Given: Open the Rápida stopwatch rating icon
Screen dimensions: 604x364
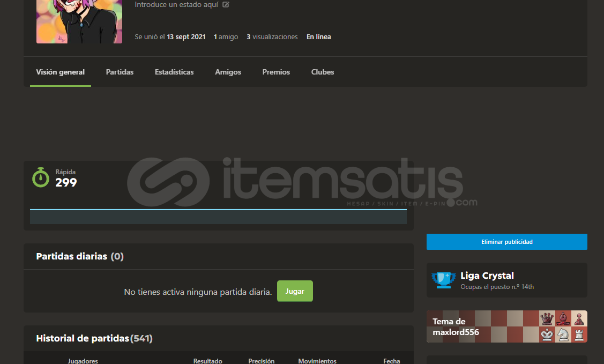Looking at the screenshot, I should click(x=40, y=177).
